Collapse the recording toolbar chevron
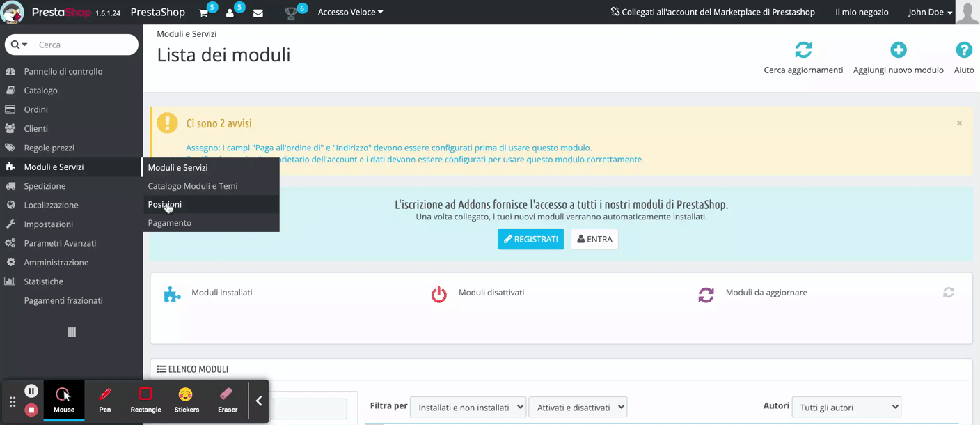Viewport: 980px width, 425px height. (259, 401)
